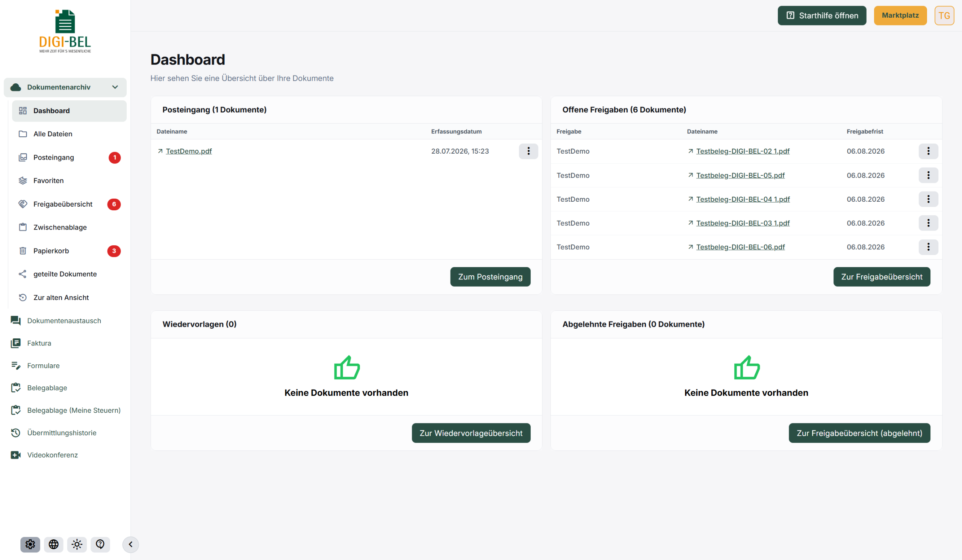The image size is (962, 560).
Task: Open Alle Dateien
Action: (x=69, y=134)
